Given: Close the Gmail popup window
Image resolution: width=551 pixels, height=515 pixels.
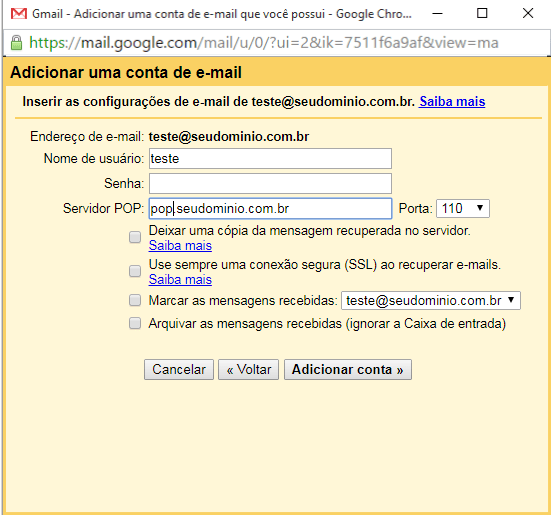Looking at the screenshot, I should tap(528, 14).
